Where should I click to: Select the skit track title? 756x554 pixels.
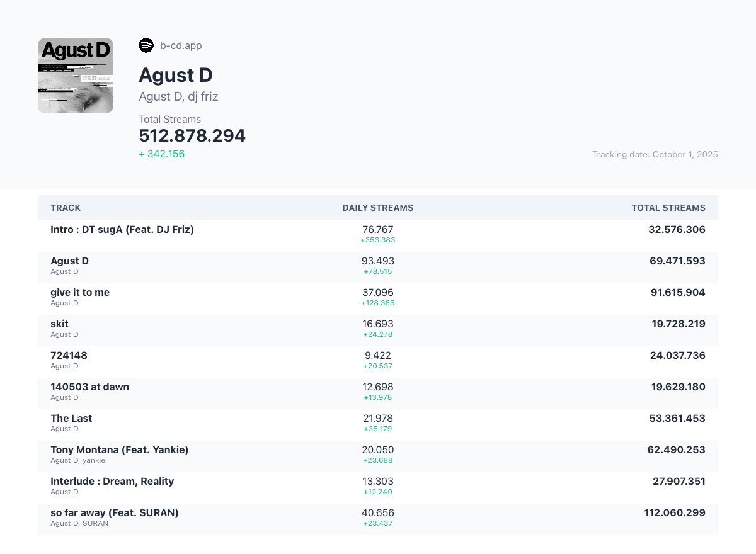tap(59, 324)
